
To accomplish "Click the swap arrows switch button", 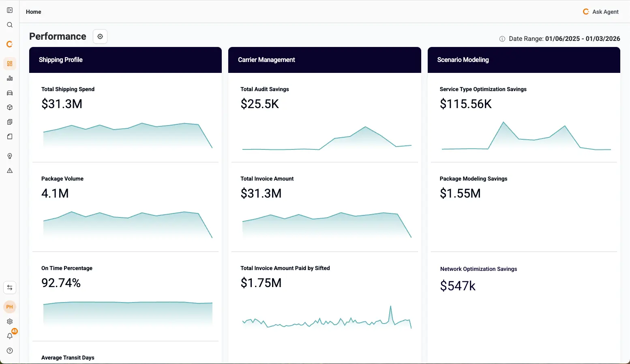I will 10,287.
